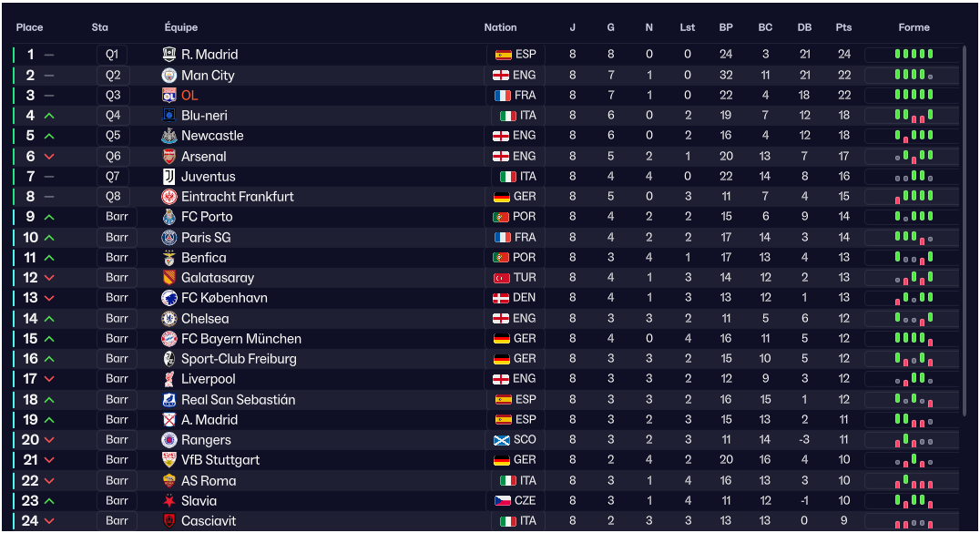Image resolution: width=980 pixels, height=533 pixels.
Task: Click the R. Madrid club crest
Action: pos(168,55)
